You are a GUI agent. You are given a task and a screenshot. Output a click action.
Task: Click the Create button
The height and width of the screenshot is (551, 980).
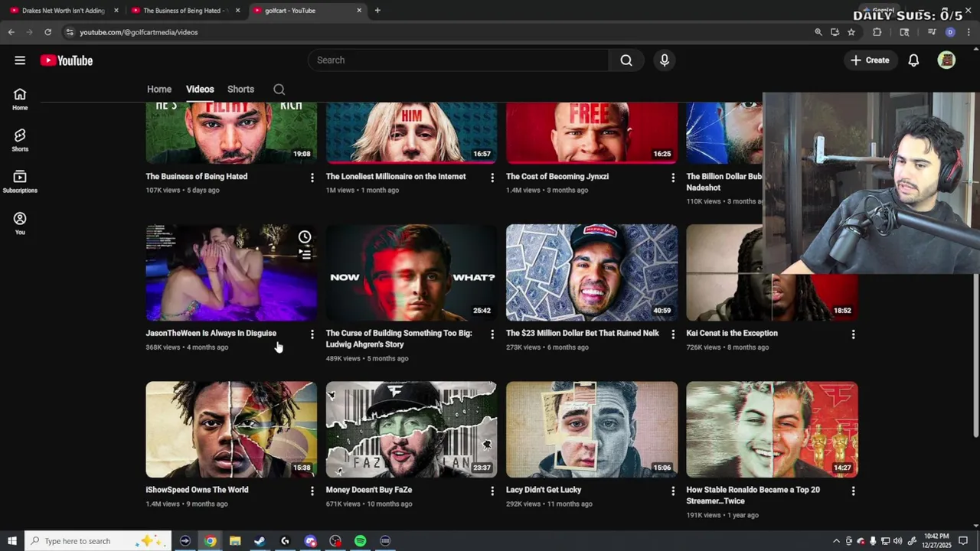click(x=870, y=60)
